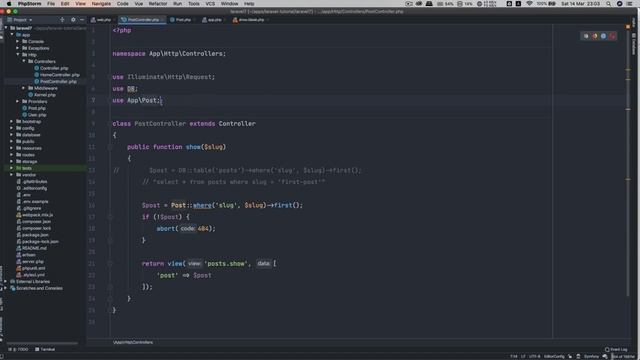
Task: Expand Scratches and Consoles node
Action: point(6,288)
